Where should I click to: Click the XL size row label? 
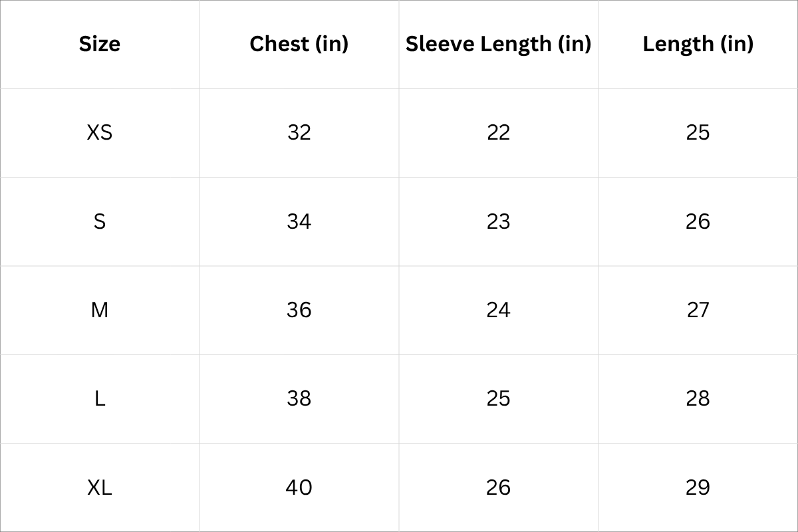click(100, 487)
